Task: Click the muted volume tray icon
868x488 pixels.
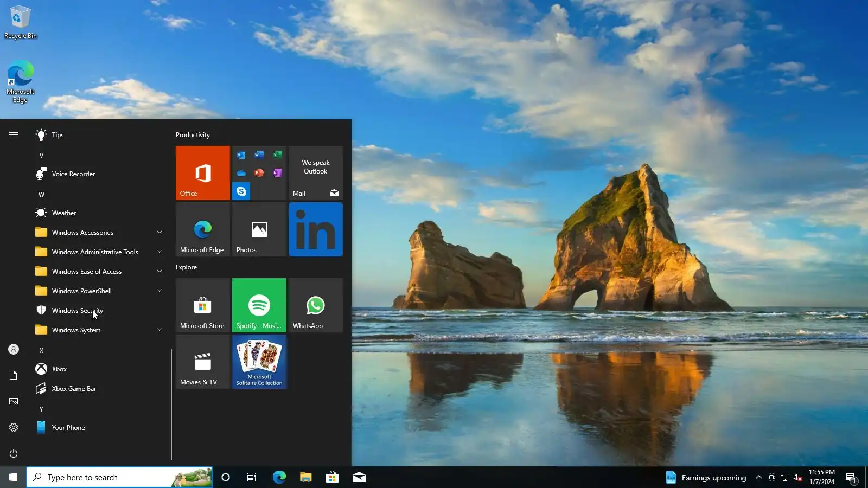Action: coord(797,478)
